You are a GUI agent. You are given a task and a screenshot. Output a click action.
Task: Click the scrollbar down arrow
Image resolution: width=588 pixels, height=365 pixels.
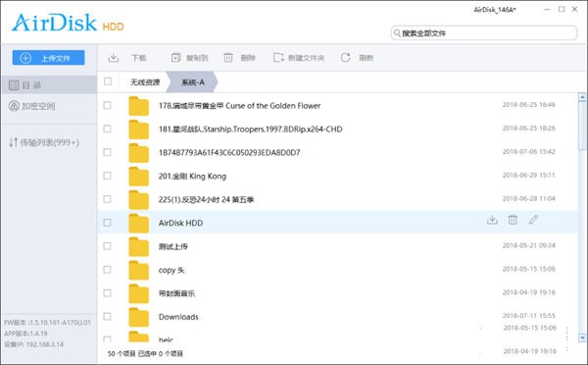coord(582,338)
